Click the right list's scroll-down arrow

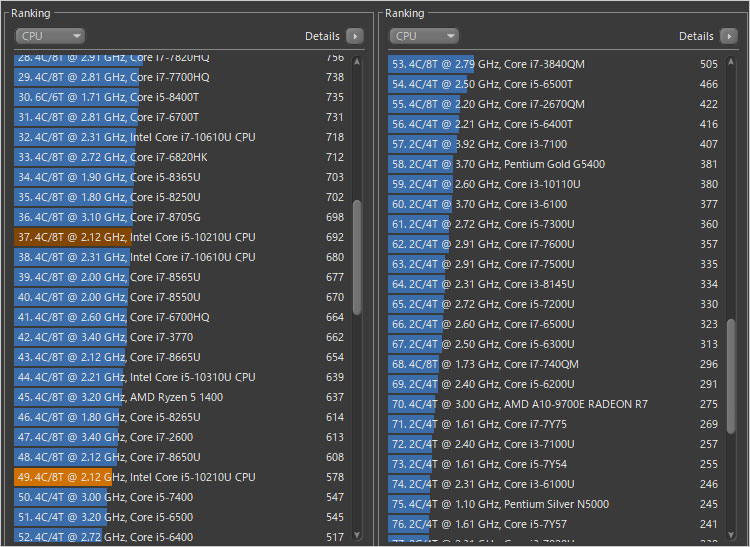pos(732,535)
